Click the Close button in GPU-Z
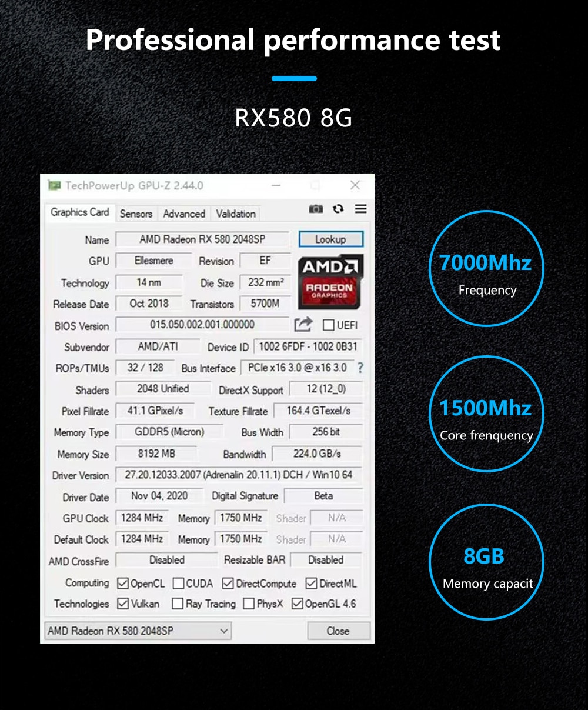 pos(338,631)
